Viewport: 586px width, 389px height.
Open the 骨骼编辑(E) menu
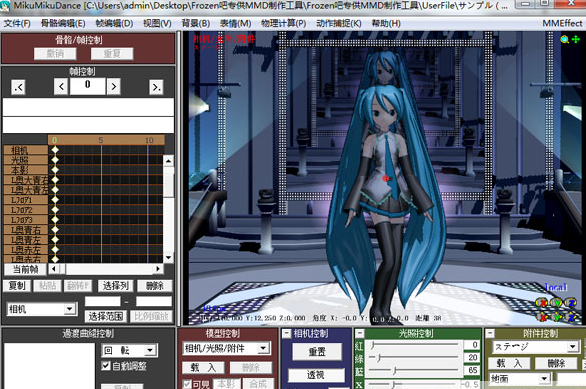(x=63, y=24)
